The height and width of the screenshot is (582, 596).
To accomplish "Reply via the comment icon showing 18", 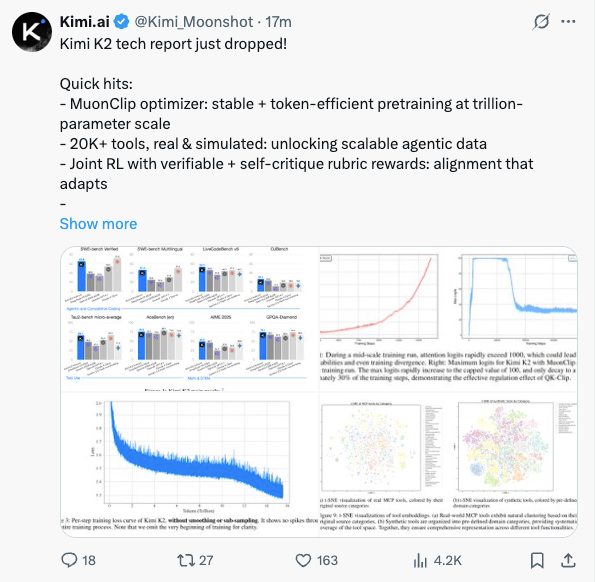I will 69,560.
